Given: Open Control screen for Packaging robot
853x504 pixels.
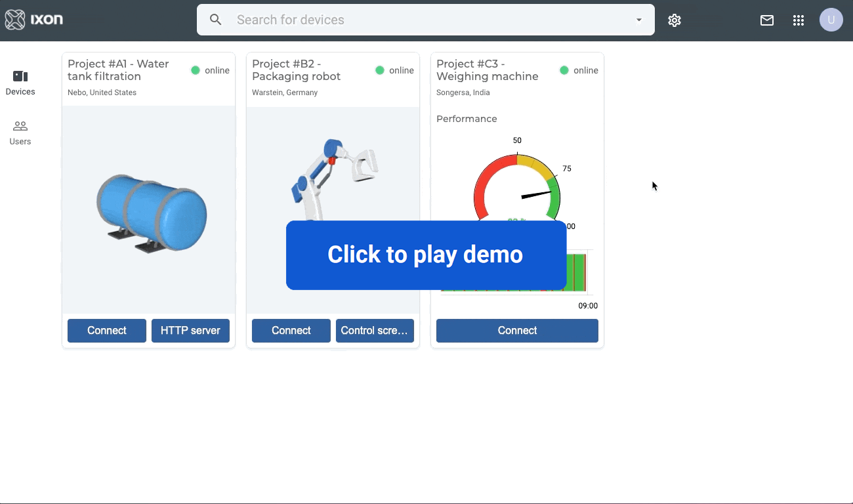Looking at the screenshot, I should (375, 330).
